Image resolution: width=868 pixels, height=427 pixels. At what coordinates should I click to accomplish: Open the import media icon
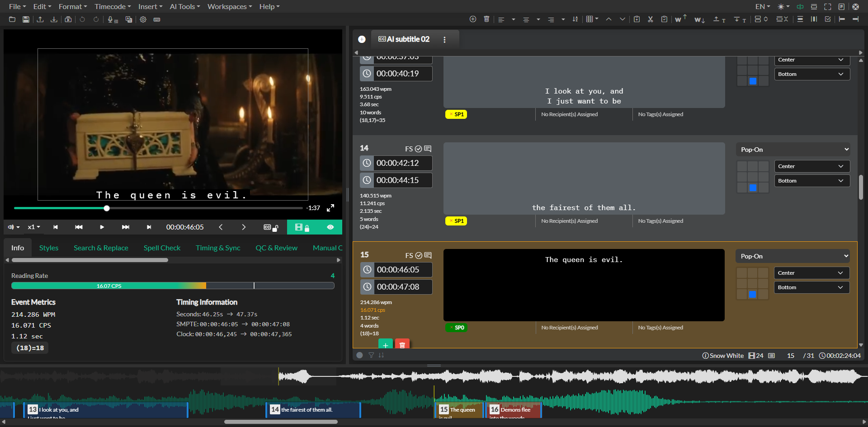68,19
